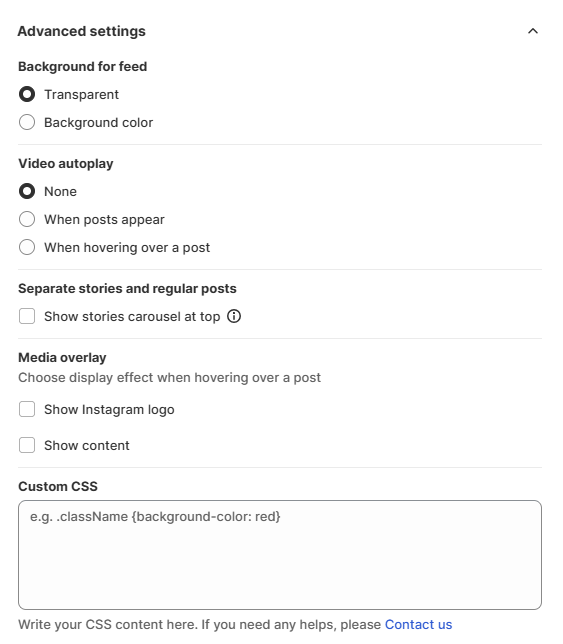Open the Contact us link
Viewport: 563px width, 644px height.
(418, 625)
